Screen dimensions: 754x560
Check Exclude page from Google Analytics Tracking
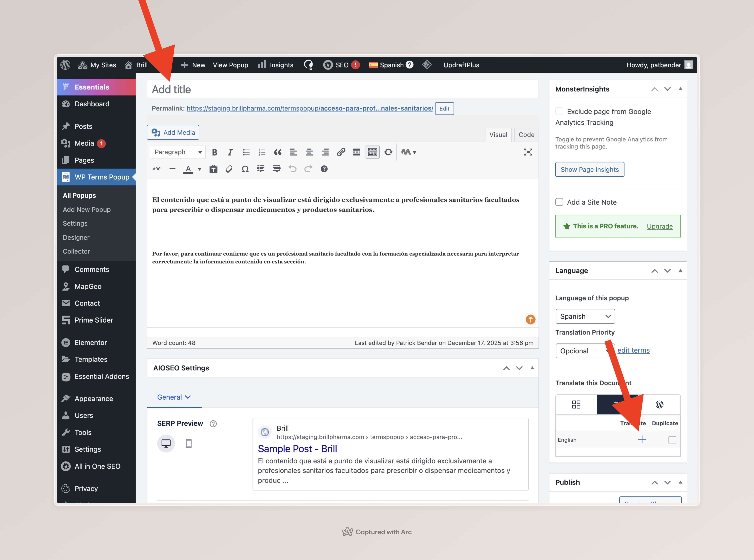click(x=559, y=111)
